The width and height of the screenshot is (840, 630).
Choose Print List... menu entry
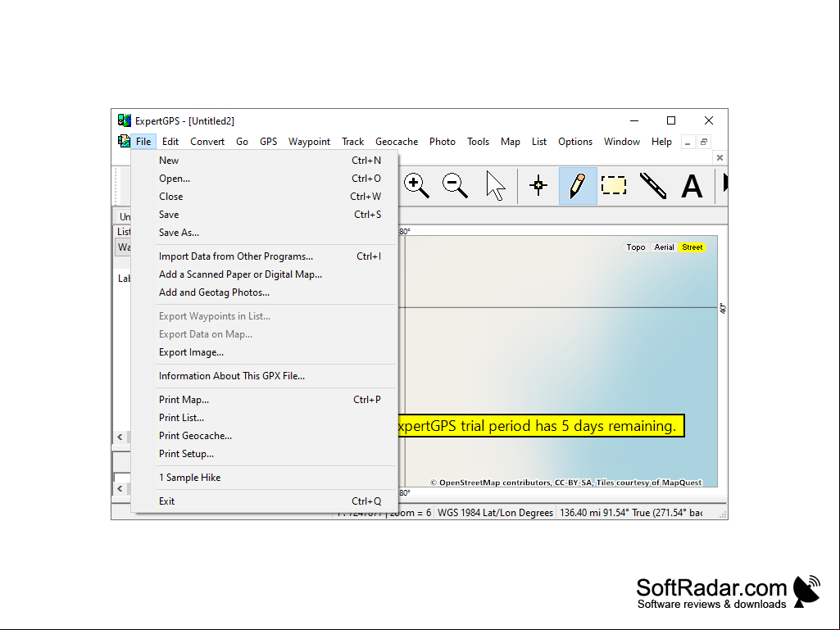point(265,418)
